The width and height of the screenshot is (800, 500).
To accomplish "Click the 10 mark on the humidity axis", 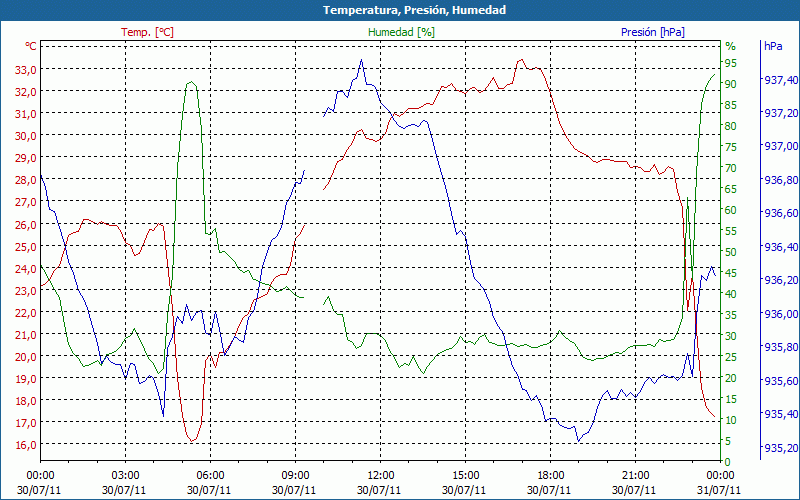I will pyautogui.click(x=731, y=420).
